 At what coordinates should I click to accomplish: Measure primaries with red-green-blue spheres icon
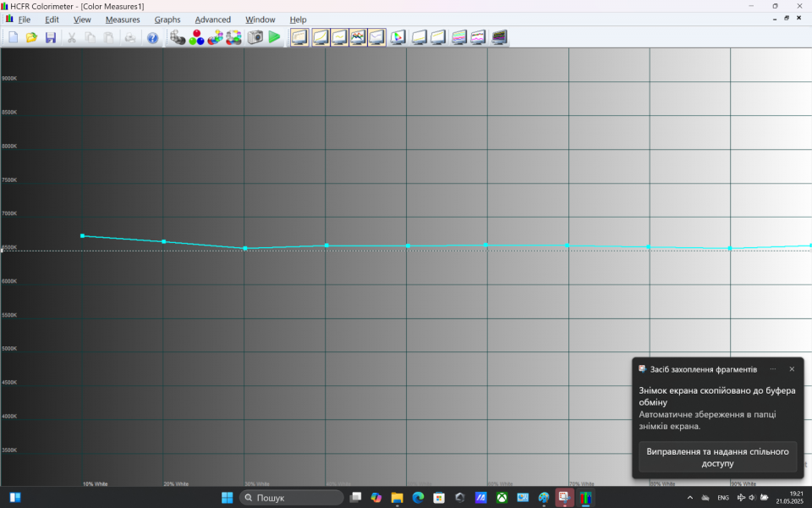(x=196, y=37)
